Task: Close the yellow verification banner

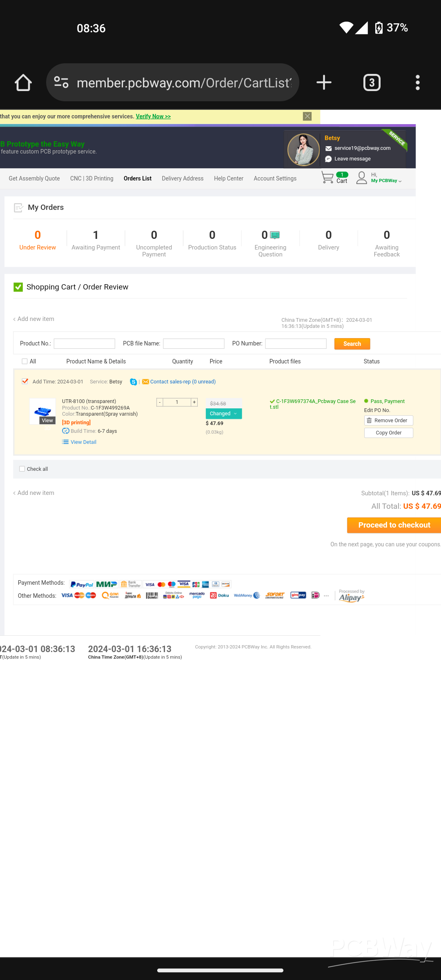Action: click(x=307, y=116)
